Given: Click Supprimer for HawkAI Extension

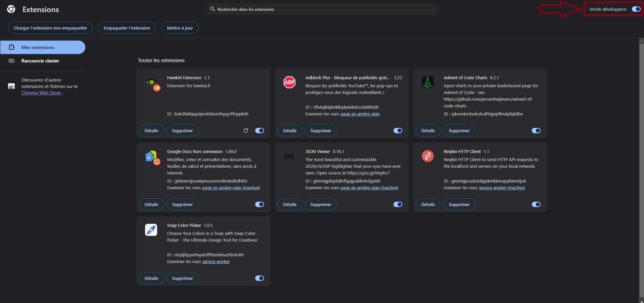Looking at the screenshot, I should click(183, 131).
